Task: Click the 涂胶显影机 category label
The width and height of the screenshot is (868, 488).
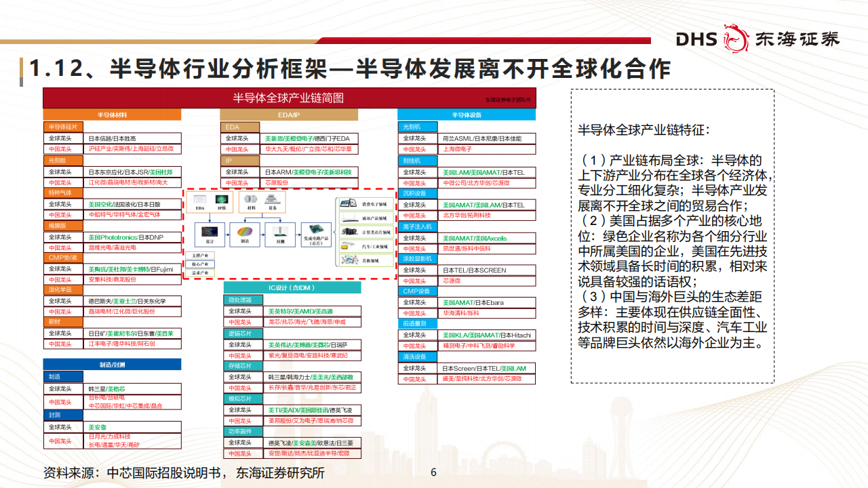Action: coord(419,259)
